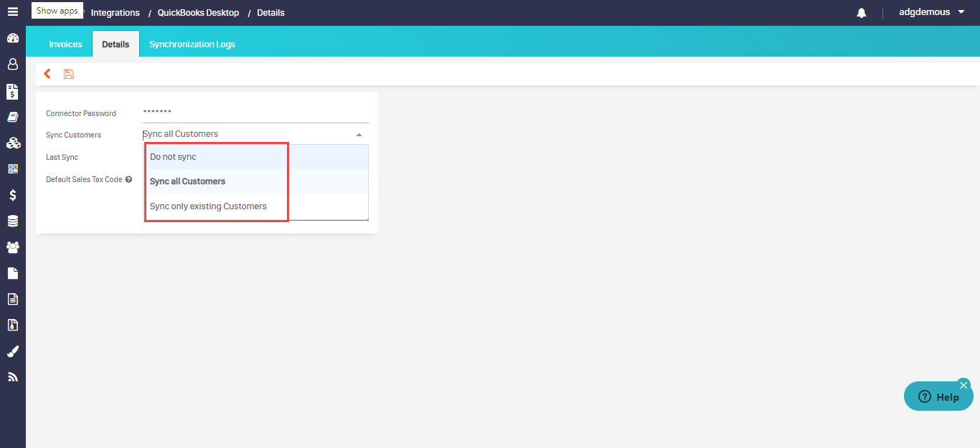Image resolution: width=980 pixels, height=448 pixels.
Task: Expand the adgdemous account menu
Action: (961, 12)
